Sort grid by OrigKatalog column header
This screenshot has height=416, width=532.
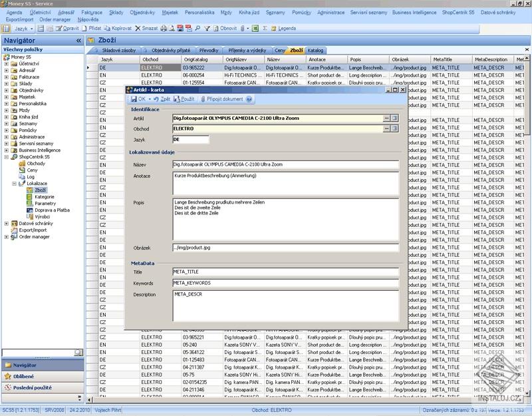202,59
